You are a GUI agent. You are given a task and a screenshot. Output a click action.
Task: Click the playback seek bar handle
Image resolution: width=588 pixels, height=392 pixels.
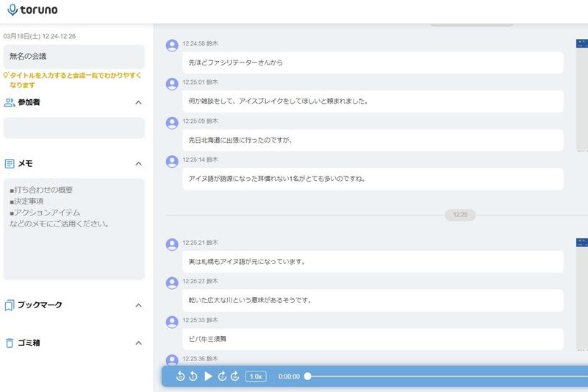tap(307, 377)
